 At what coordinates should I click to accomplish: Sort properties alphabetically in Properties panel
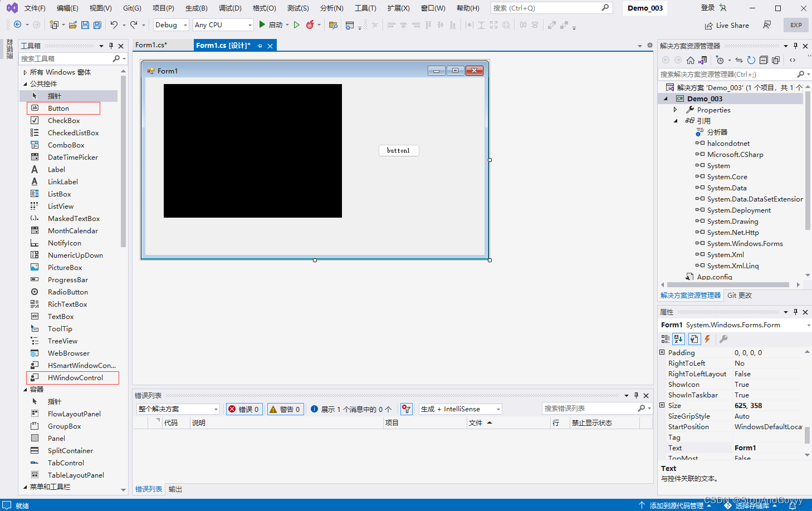678,339
